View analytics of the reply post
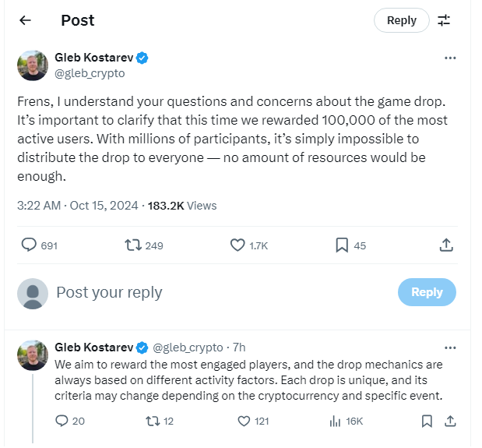Viewport: 482px width, 448px height. click(x=336, y=422)
